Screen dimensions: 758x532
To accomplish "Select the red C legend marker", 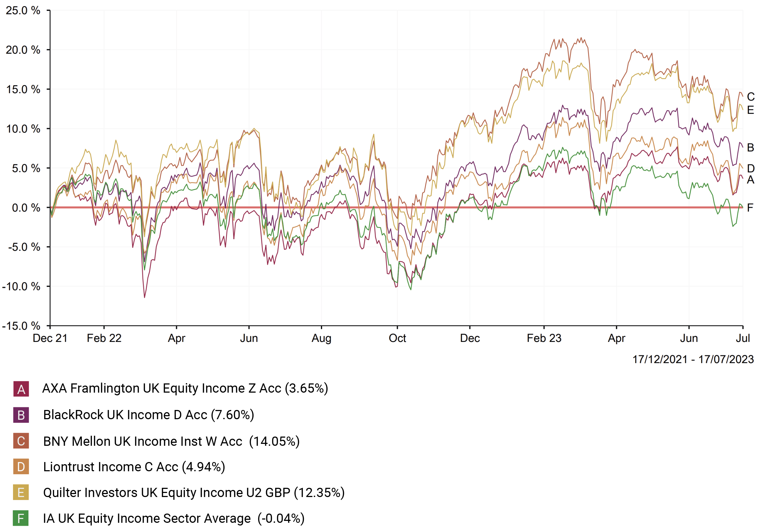I will (x=21, y=441).
